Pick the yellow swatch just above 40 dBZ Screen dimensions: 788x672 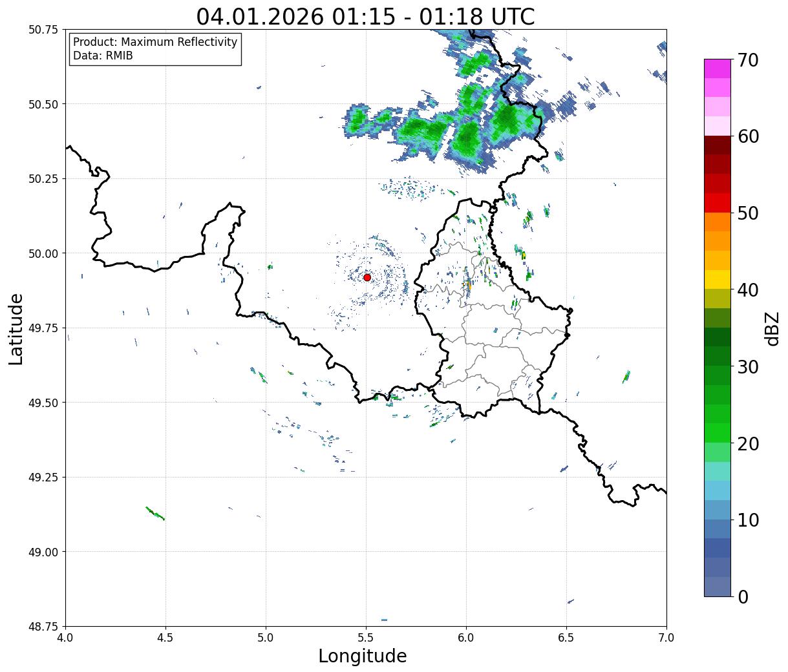pos(718,279)
